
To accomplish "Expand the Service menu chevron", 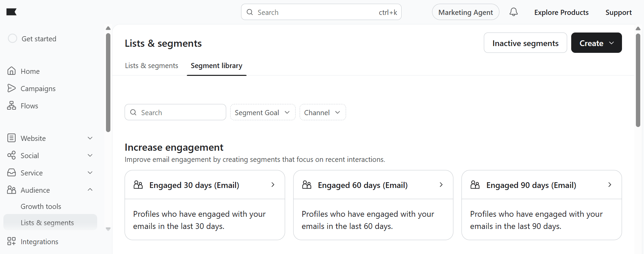I will pos(90,173).
